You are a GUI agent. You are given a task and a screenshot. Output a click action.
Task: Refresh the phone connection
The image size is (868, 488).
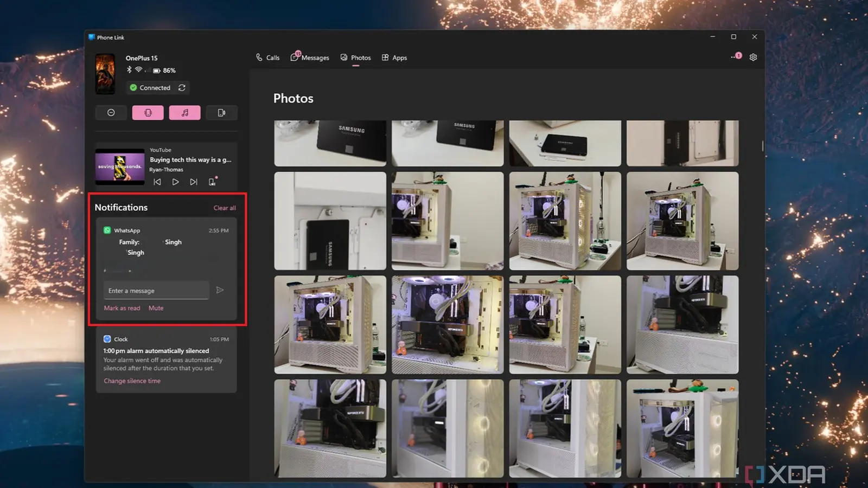coord(182,88)
